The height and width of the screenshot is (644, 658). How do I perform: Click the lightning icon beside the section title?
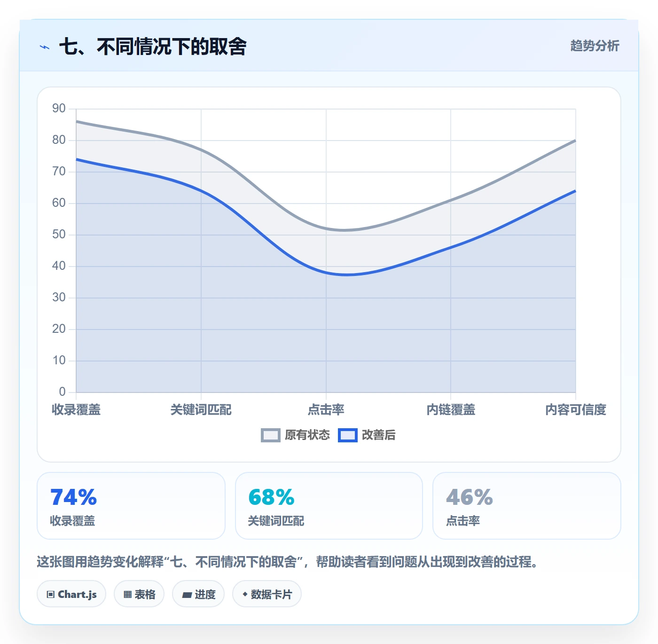tap(45, 47)
